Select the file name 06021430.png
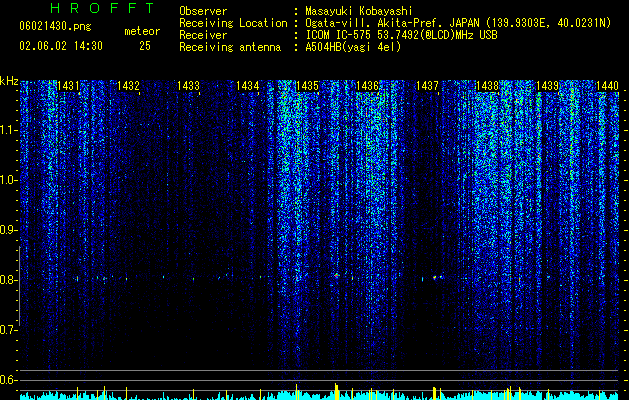The width and height of the screenshot is (629, 400). (x=55, y=27)
